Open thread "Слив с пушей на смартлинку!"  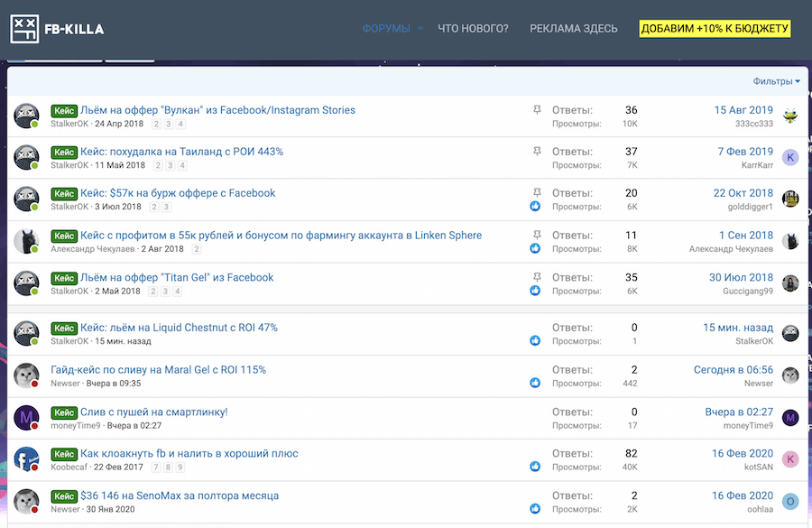153,412
